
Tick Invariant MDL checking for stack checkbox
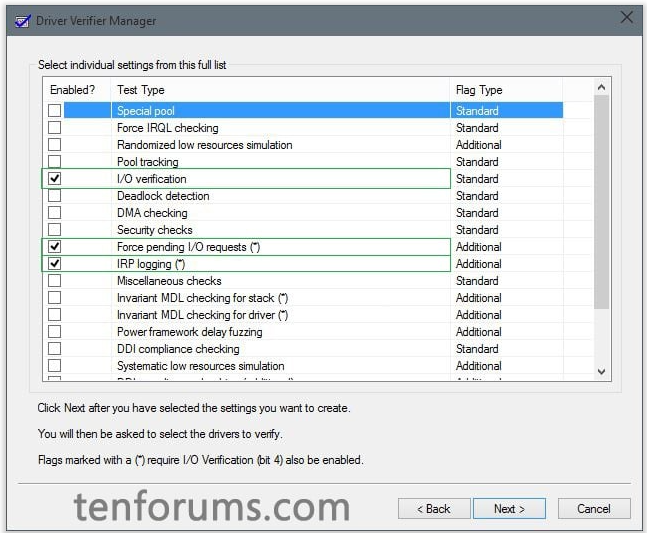click(54, 297)
